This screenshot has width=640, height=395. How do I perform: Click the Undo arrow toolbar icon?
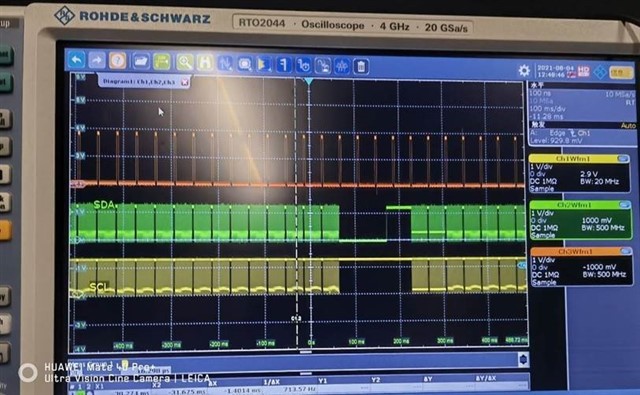(x=76, y=60)
